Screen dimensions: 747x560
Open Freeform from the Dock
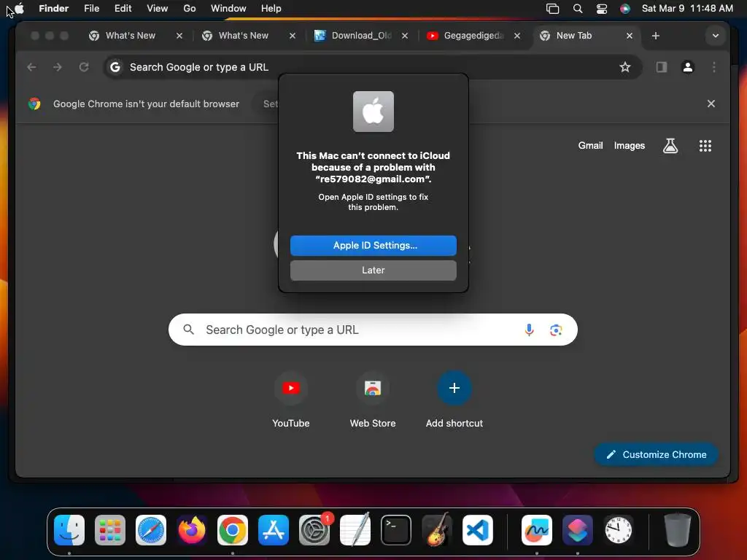point(536,530)
